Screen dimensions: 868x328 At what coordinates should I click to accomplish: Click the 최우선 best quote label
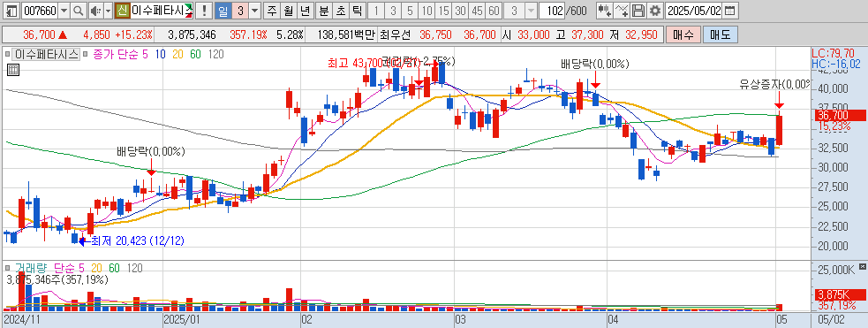(x=396, y=34)
